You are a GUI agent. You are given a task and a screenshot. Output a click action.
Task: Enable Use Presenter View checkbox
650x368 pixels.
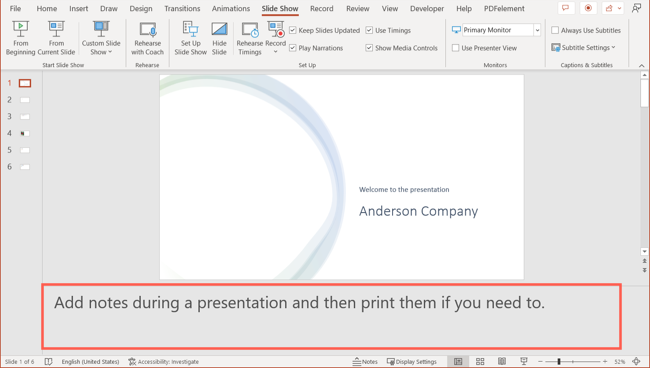456,48
